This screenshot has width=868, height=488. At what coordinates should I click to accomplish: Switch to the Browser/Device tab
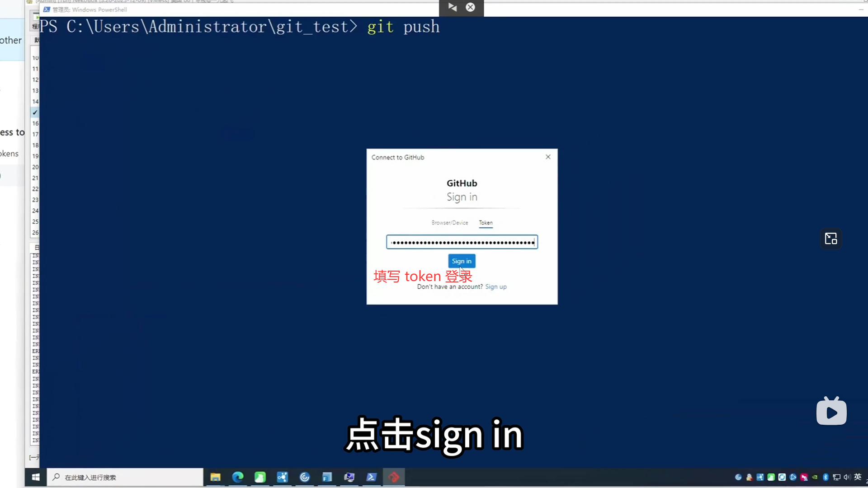(x=449, y=223)
